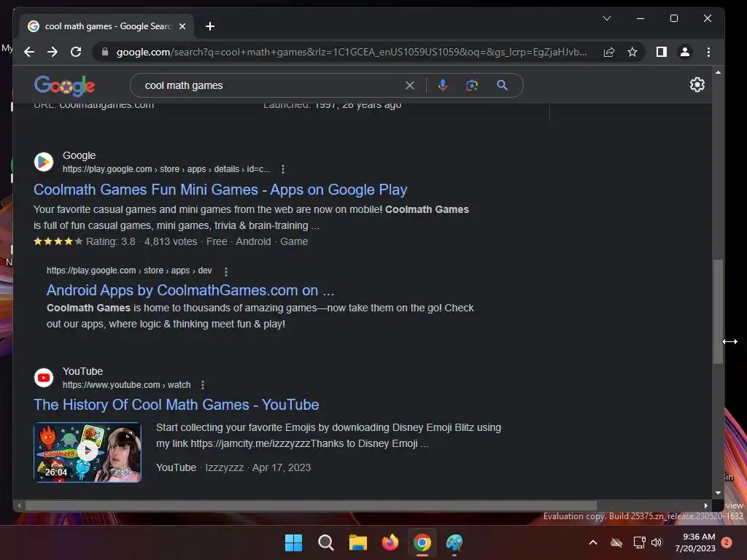Open Coolmath Games Fun Mini Games link

220,190
